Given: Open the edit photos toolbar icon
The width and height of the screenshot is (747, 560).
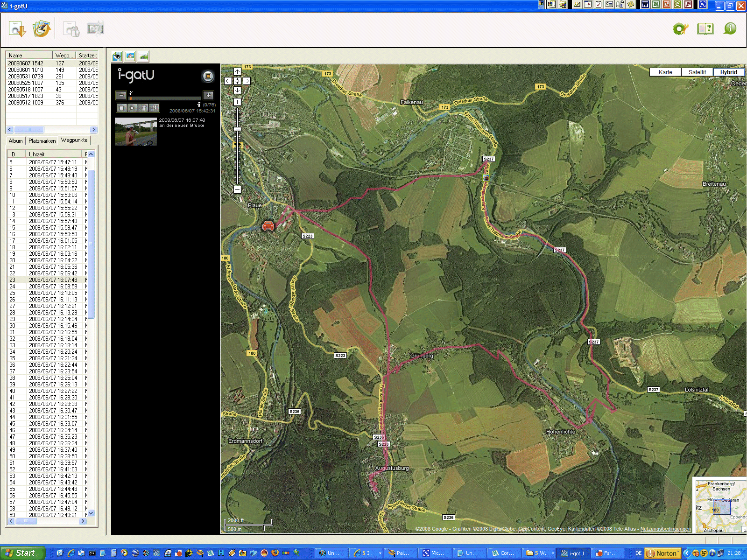Looking at the screenshot, I should [41, 29].
